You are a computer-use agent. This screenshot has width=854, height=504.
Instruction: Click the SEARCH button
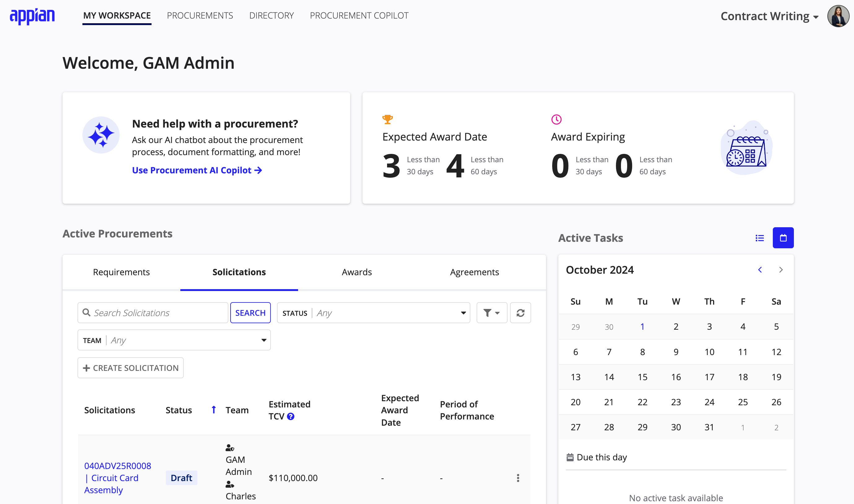pyautogui.click(x=250, y=313)
